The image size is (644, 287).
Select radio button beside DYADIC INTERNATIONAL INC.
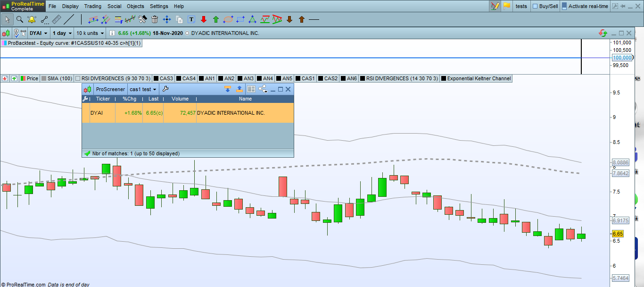click(187, 33)
